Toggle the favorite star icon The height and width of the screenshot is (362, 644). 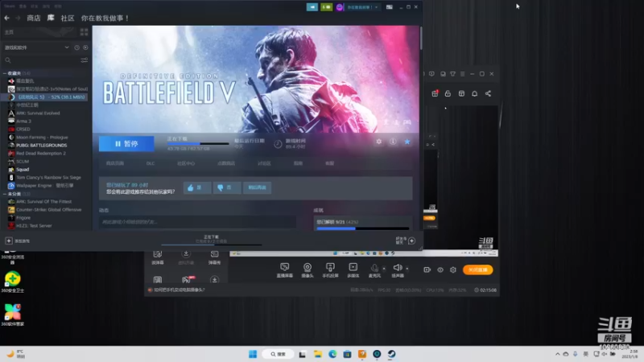(x=407, y=142)
